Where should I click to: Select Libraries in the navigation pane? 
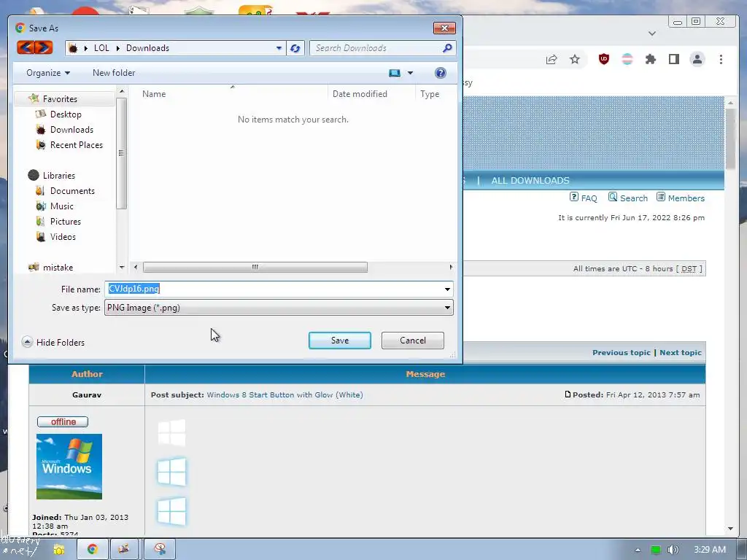click(58, 175)
